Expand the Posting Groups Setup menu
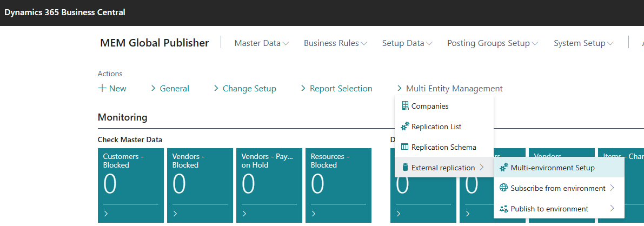Image resolution: width=644 pixels, height=226 pixels. pos(492,43)
